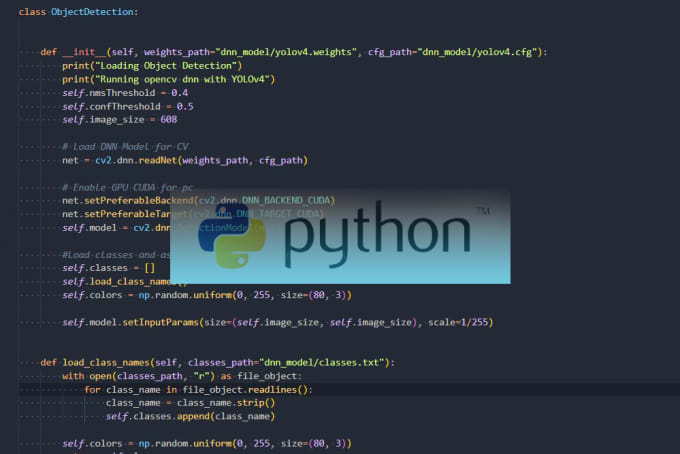680x454 pixels.
Task: Click the readNet function call
Action: coord(158,160)
